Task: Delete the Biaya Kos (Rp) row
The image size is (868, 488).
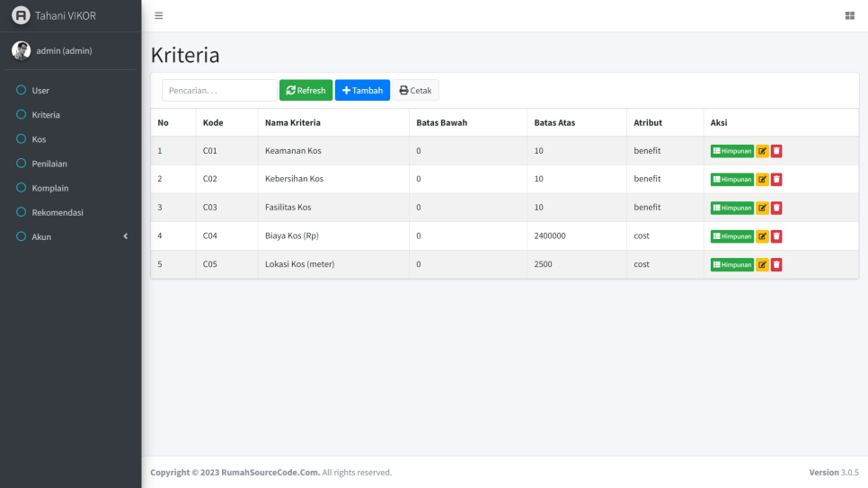Action: [776, 236]
